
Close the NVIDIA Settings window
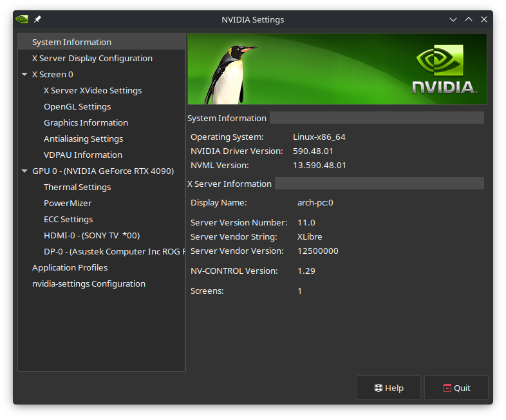tap(484, 19)
